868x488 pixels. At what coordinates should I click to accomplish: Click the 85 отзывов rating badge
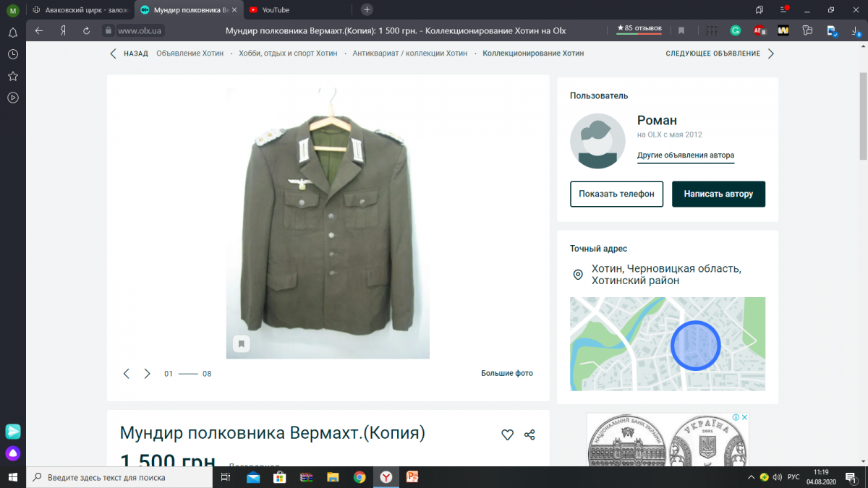[639, 29]
